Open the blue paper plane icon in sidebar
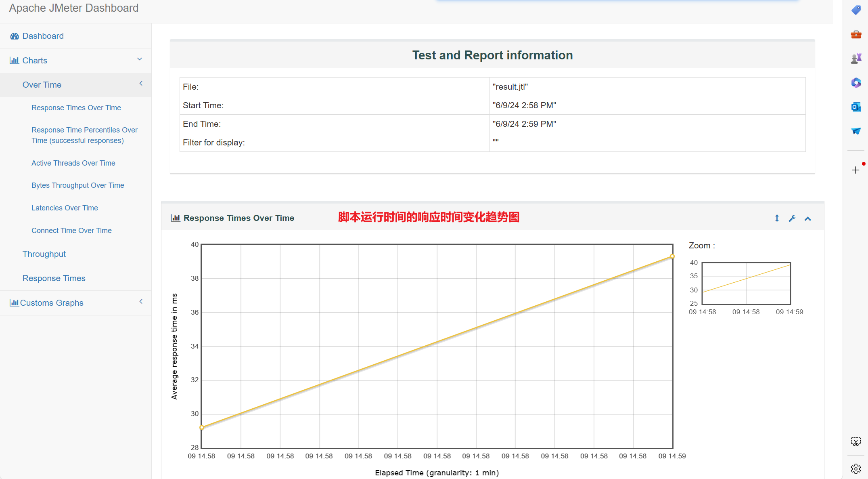The width and height of the screenshot is (868, 479). (x=856, y=131)
